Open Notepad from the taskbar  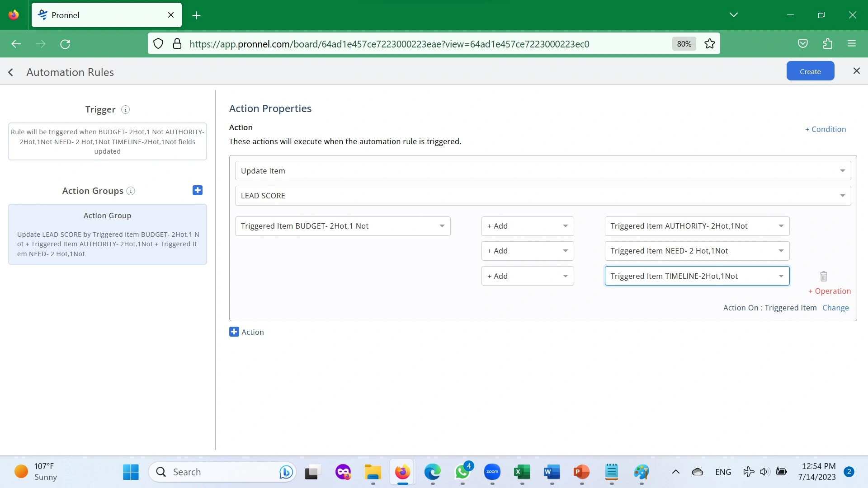pos(612,472)
